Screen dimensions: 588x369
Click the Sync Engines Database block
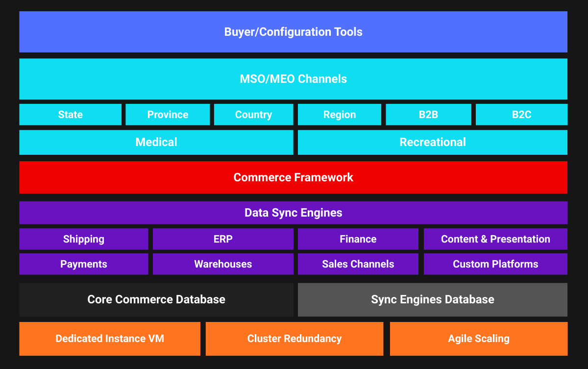click(433, 299)
